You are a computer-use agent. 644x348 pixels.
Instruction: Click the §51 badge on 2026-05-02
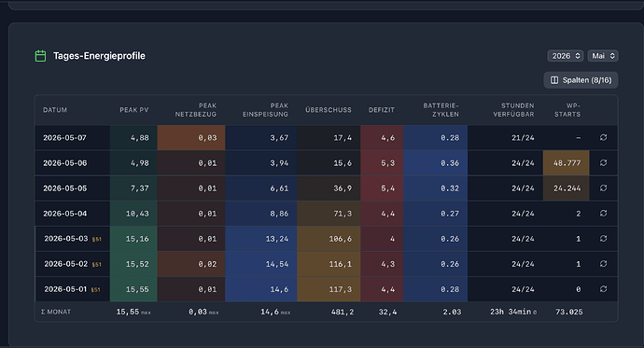tap(96, 265)
